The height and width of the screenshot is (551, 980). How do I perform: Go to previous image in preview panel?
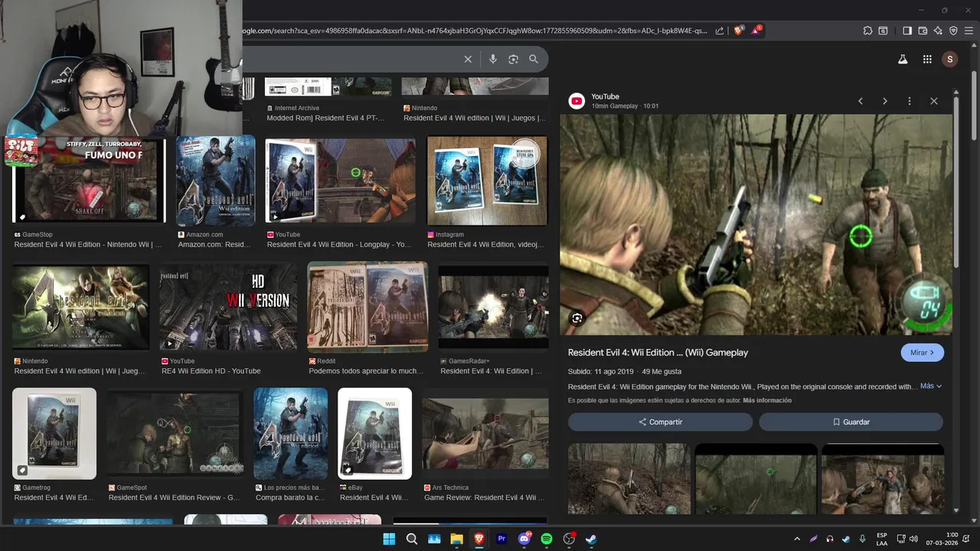(x=861, y=101)
